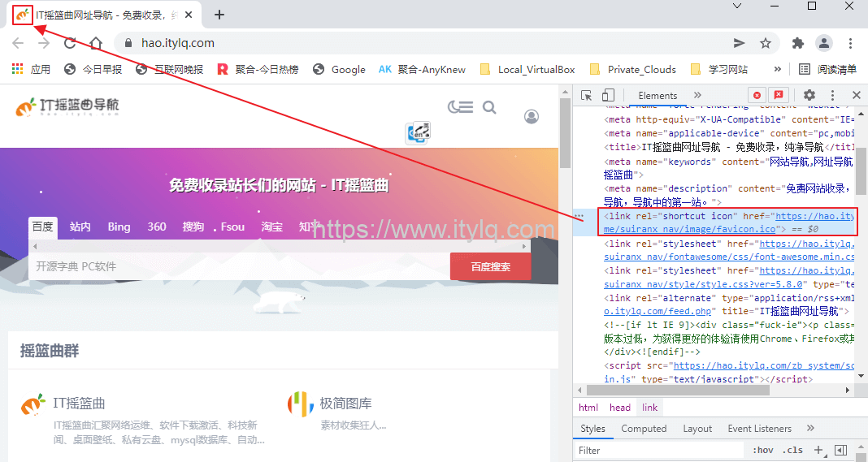The width and height of the screenshot is (868, 462).
Task: Show more DevTools tabs chevron
Action: tap(697, 95)
